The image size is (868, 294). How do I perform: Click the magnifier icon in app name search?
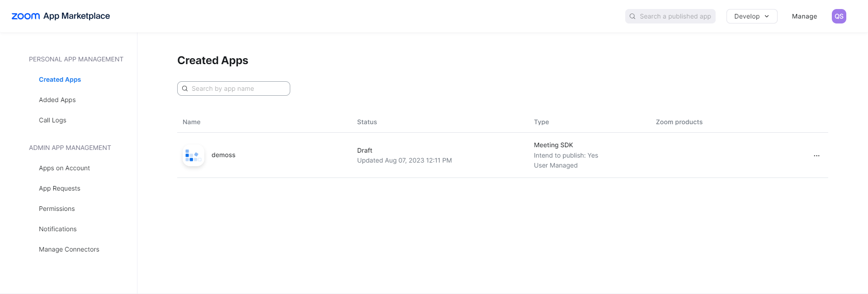pyautogui.click(x=185, y=89)
